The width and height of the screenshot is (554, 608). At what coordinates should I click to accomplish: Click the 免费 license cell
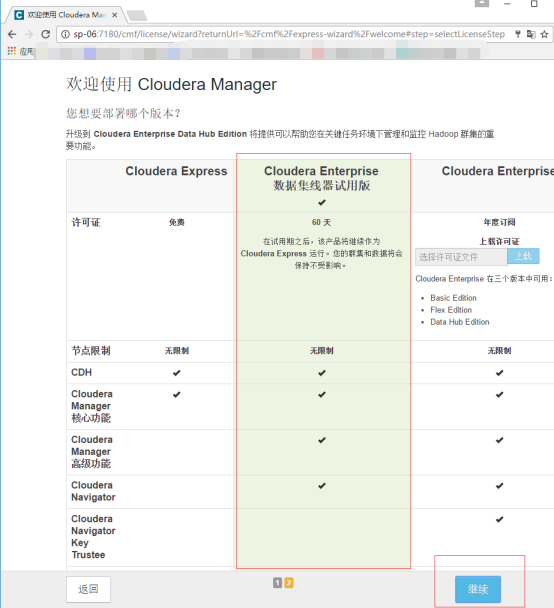[x=176, y=222]
